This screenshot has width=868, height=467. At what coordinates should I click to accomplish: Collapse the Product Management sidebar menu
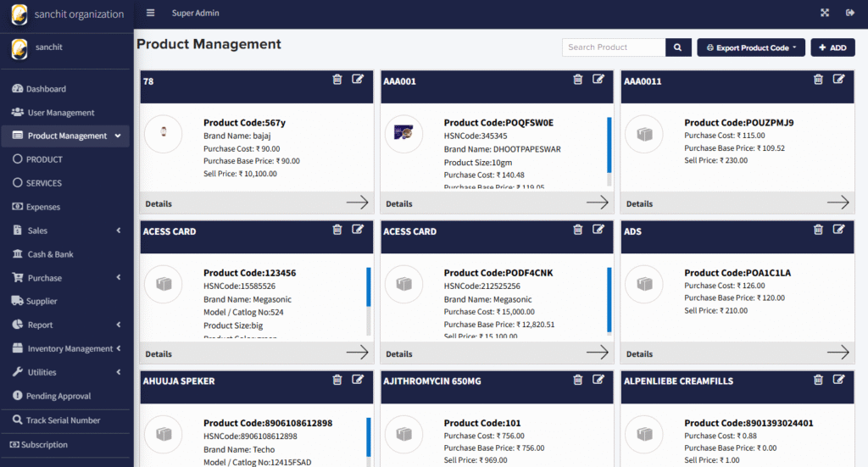[x=118, y=136]
